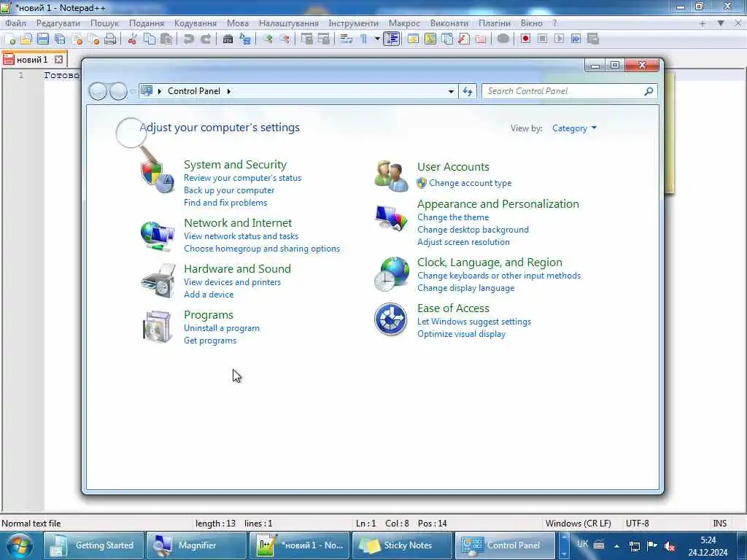747x560 pixels.
Task: Click the Ease of Access icon
Action: pos(391,319)
